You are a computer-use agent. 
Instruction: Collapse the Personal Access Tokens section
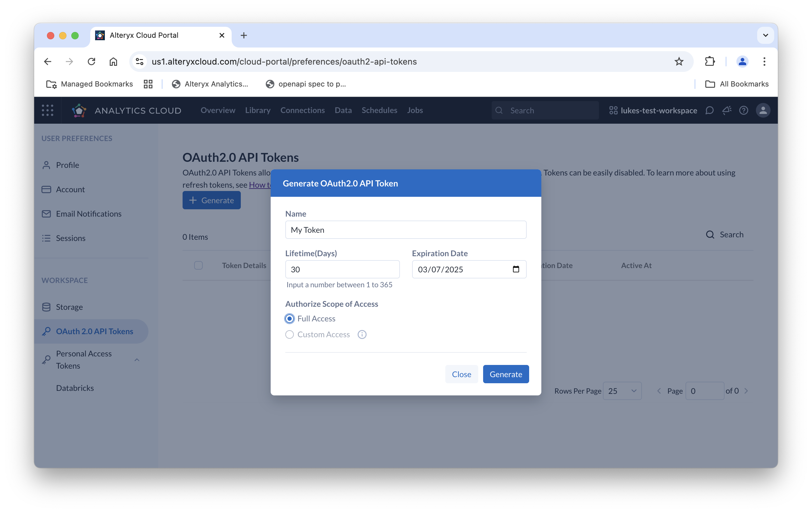tap(137, 360)
